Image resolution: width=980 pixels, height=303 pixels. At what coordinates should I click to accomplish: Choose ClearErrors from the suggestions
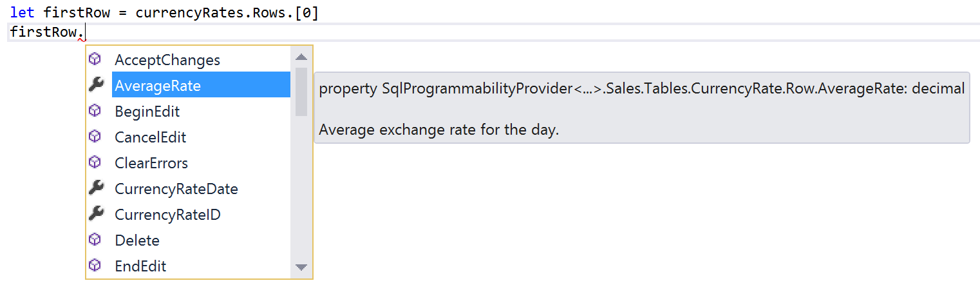pos(151,163)
